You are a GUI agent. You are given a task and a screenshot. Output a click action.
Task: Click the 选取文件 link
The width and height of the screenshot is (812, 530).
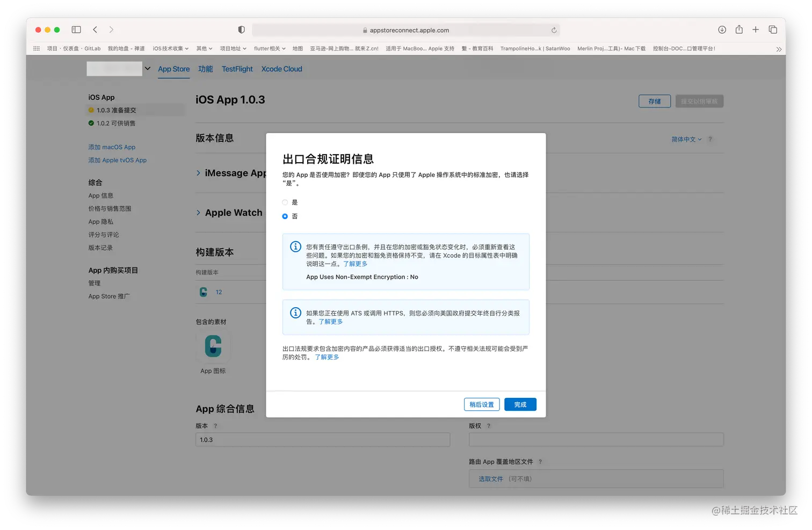(x=491, y=479)
